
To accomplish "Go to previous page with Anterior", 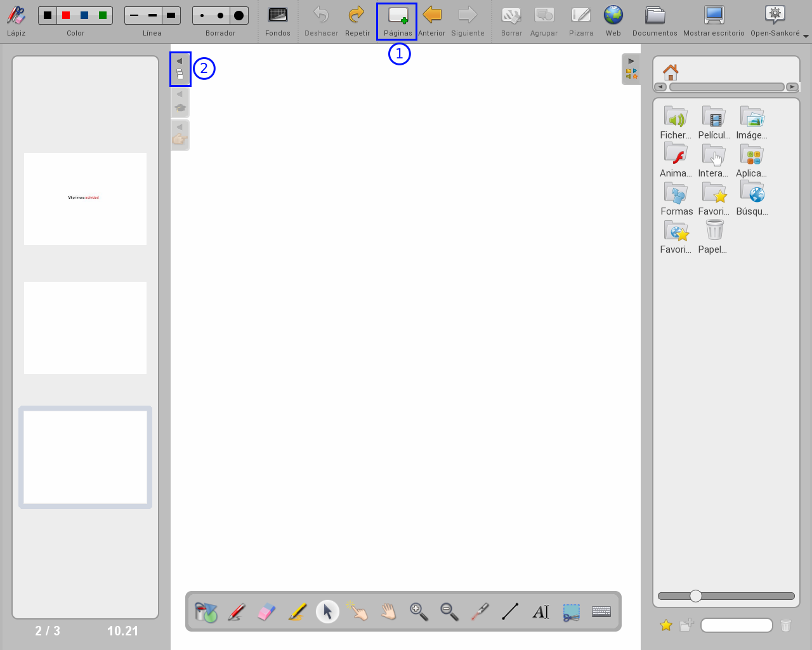I will (x=432, y=22).
